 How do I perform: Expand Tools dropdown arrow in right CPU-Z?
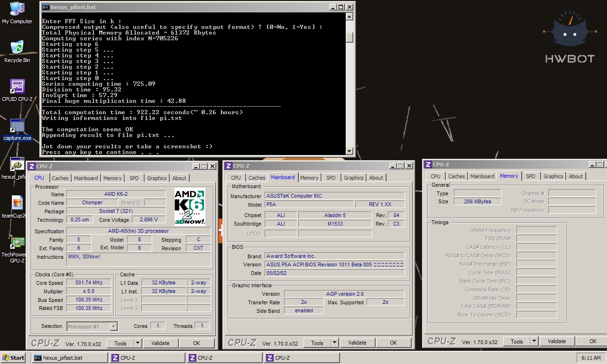tap(534, 341)
